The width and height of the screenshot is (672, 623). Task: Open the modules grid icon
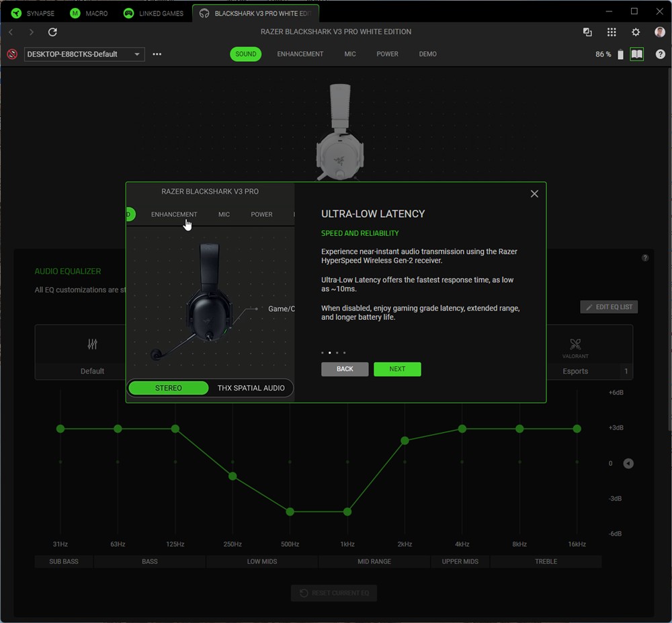click(x=612, y=32)
